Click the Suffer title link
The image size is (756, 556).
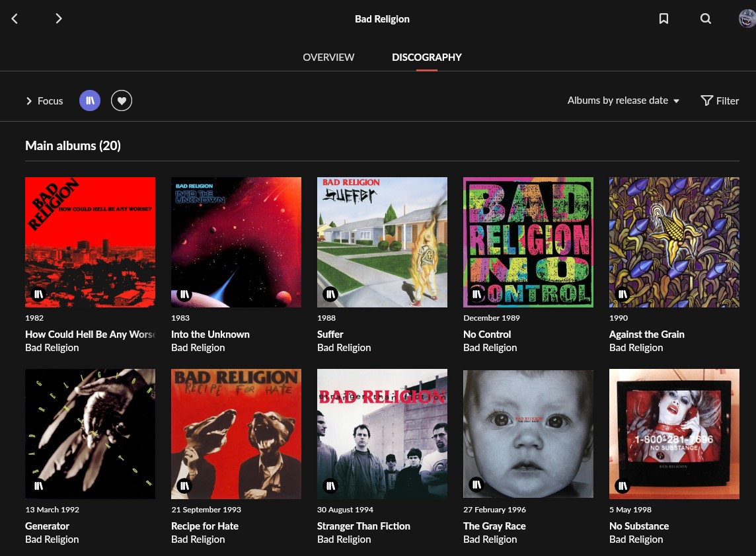click(330, 334)
